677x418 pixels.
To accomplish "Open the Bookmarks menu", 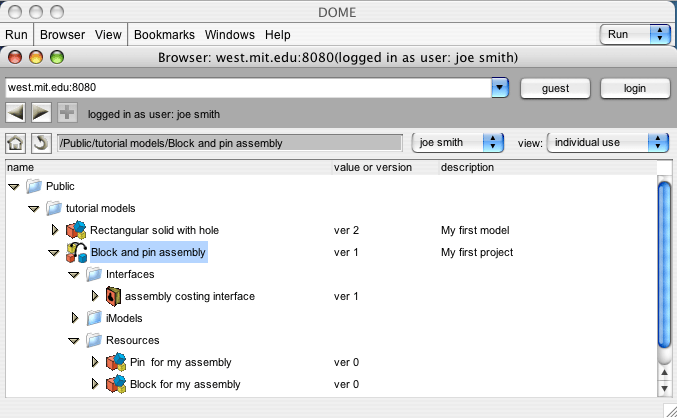I will point(164,35).
